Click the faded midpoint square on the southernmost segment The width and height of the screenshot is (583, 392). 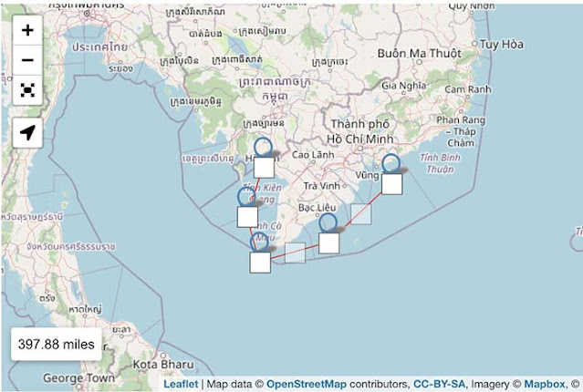point(295,253)
